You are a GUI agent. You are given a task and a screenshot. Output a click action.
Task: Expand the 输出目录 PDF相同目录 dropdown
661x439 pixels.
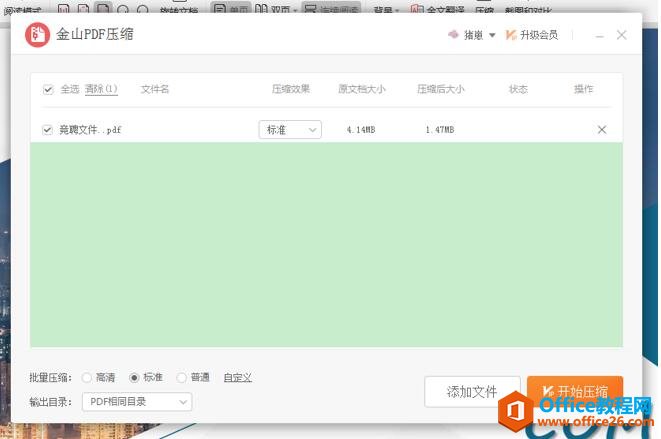(137, 402)
